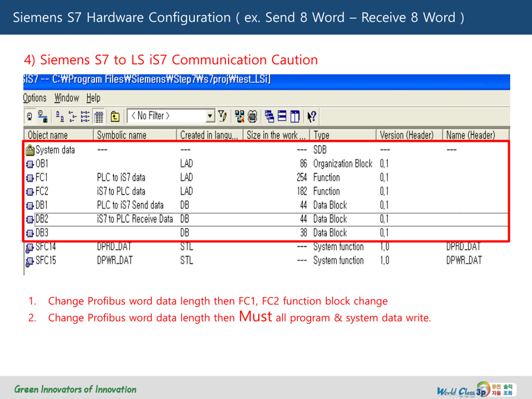Toggle the Details view icon
The image size is (532, 399).
coord(99,117)
